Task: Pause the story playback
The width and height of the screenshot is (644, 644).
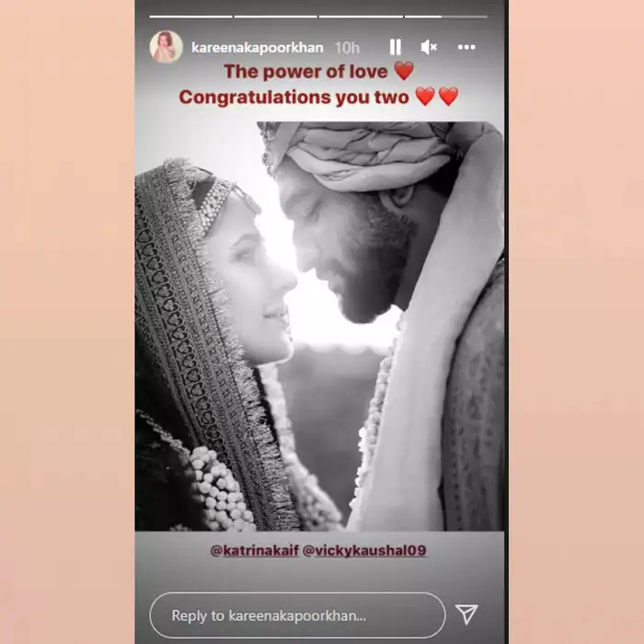Action: point(395,47)
